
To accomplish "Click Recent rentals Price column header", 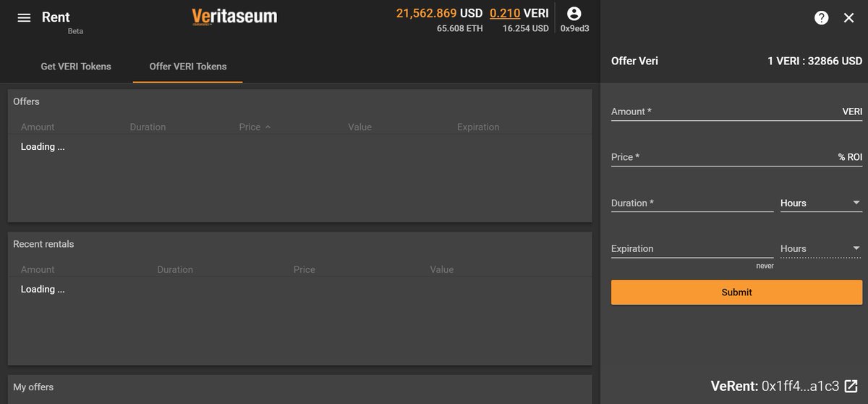I will coord(305,269).
